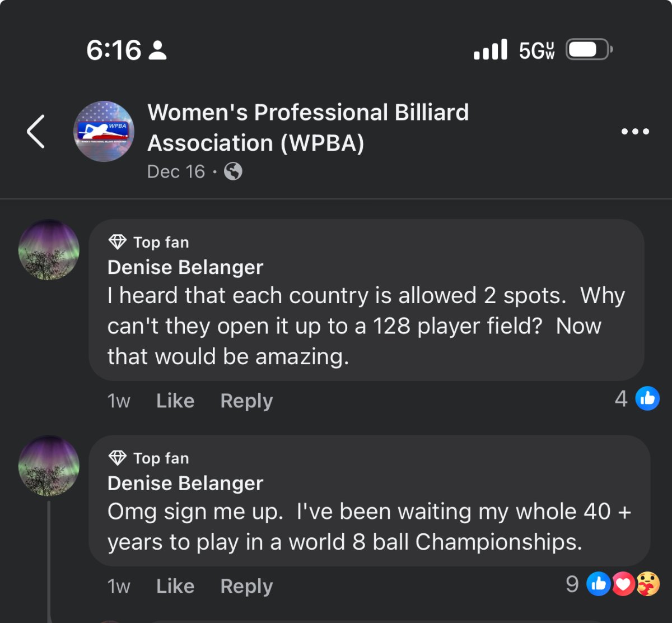Screen dimensions: 672x623
Task: Open Denise Belanger's profile from the first comment
Action: coord(185,267)
